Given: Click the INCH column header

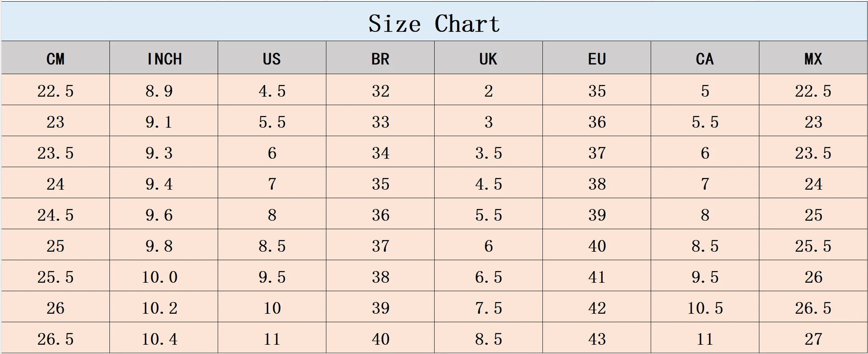Looking at the screenshot, I should pyautogui.click(x=164, y=59).
